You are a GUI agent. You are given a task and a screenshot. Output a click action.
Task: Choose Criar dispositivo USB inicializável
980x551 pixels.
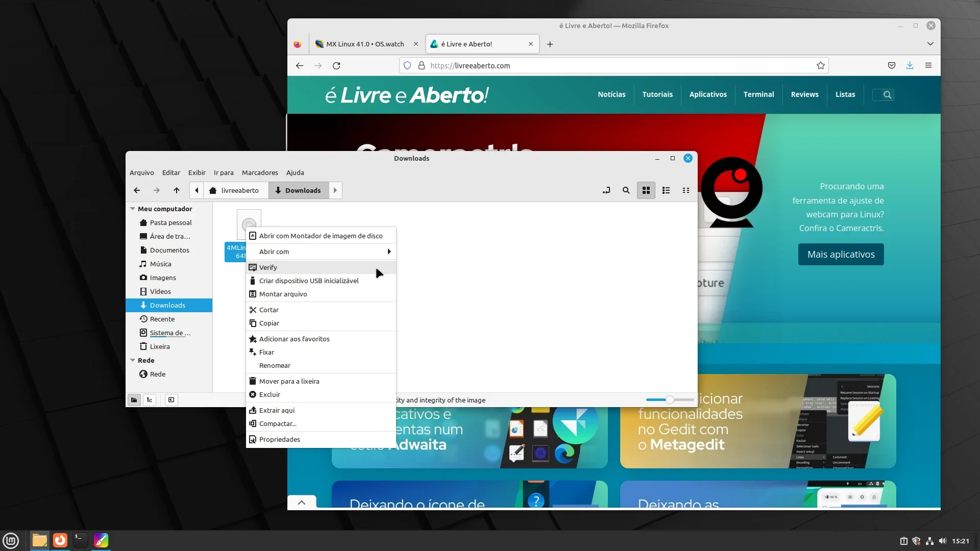click(x=321, y=281)
